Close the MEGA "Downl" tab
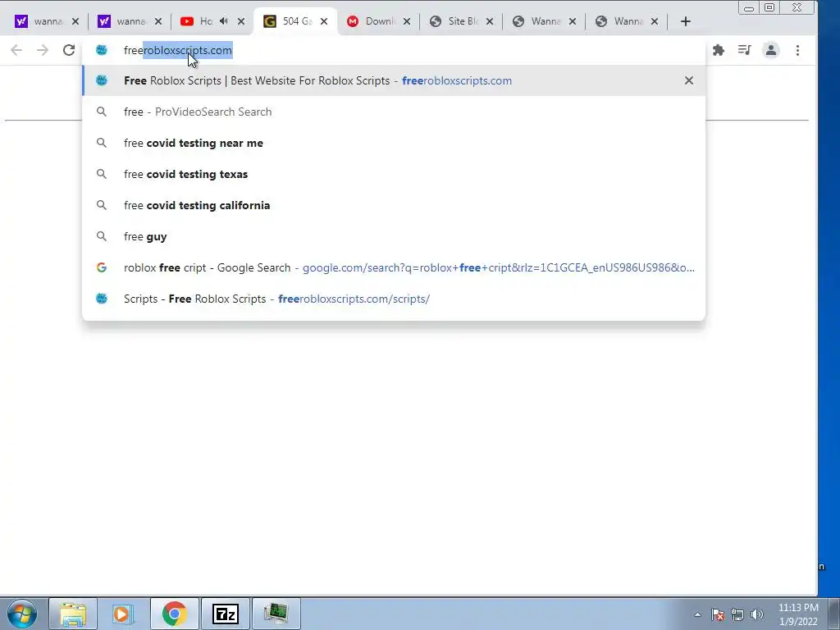Image resolution: width=840 pixels, height=630 pixels. tap(407, 21)
